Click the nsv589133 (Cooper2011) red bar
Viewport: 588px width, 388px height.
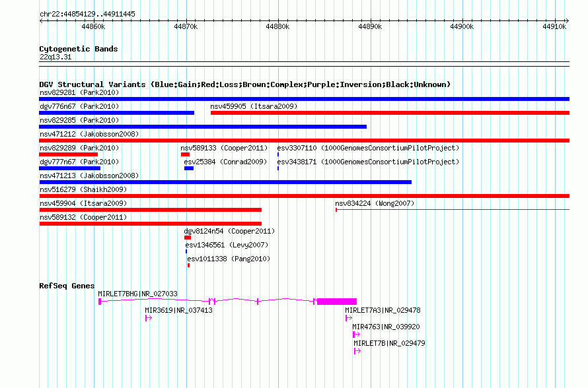click(x=185, y=154)
